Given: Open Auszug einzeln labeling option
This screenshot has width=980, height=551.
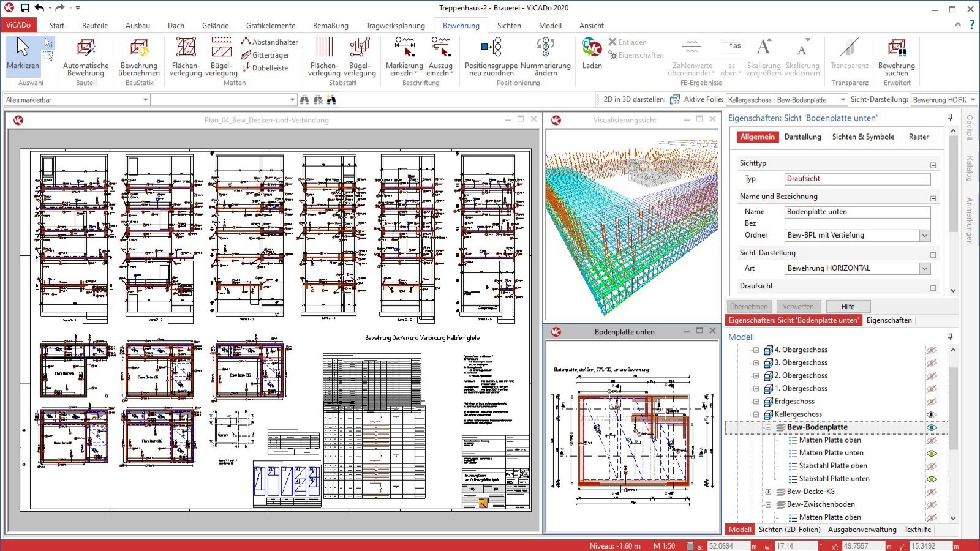Looking at the screenshot, I should pos(440,56).
